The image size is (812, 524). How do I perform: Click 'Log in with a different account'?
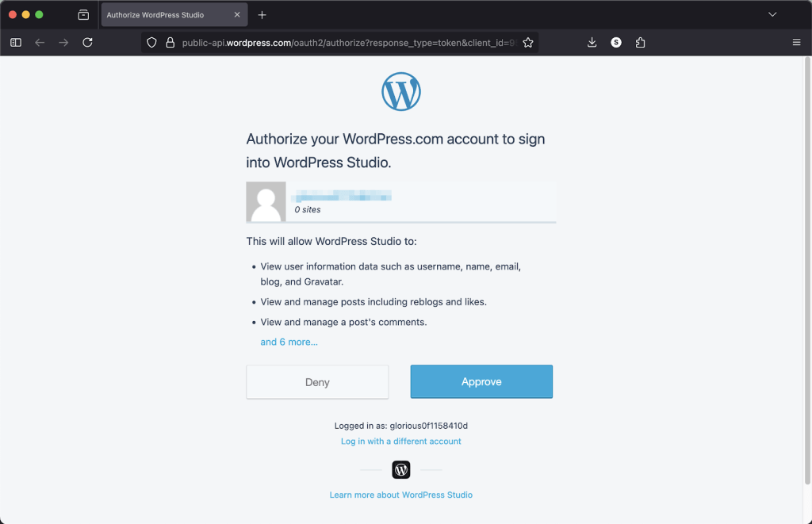400,441
